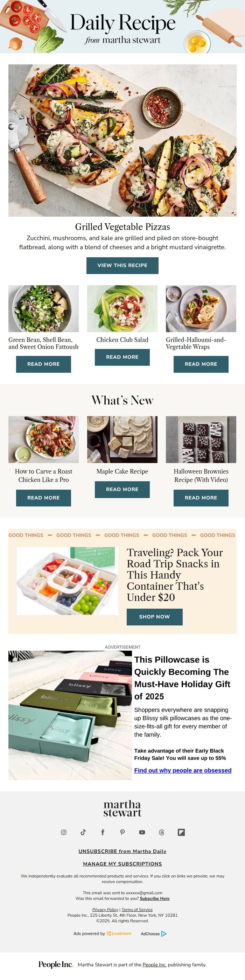Open the Grilled Vegetable Pizzas photo
Viewport: 245px width, 980px height.
pyautogui.click(x=122, y=140)
